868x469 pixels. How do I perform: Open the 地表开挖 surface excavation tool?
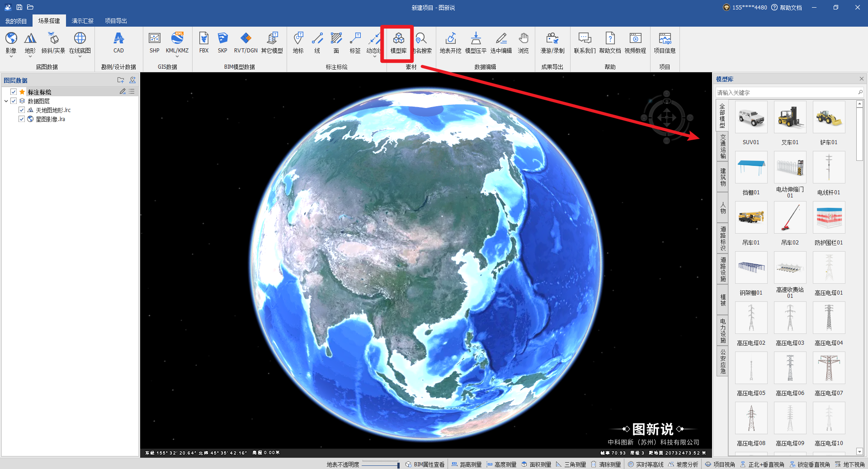pos(450,43)
